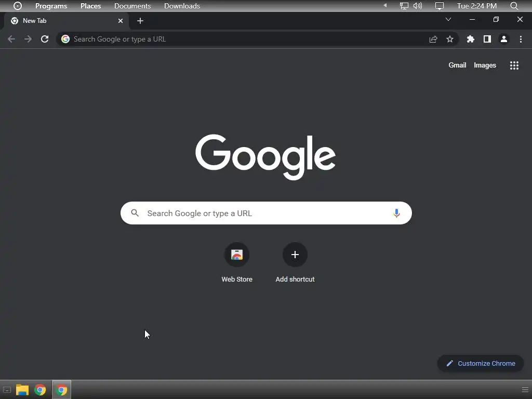This screenshot has width=532, height=399.
Task: Bookmark this tab with the star icon
Action: click(x=450, y=39)
